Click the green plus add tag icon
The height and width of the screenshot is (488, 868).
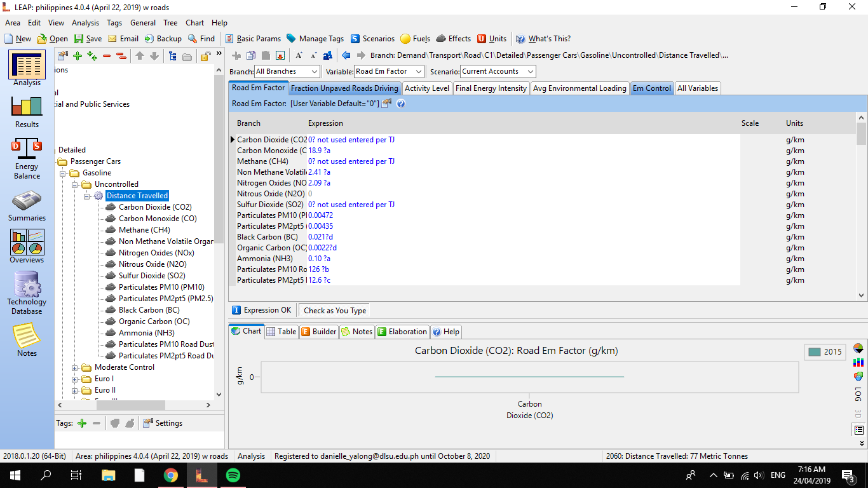point(81,423)
